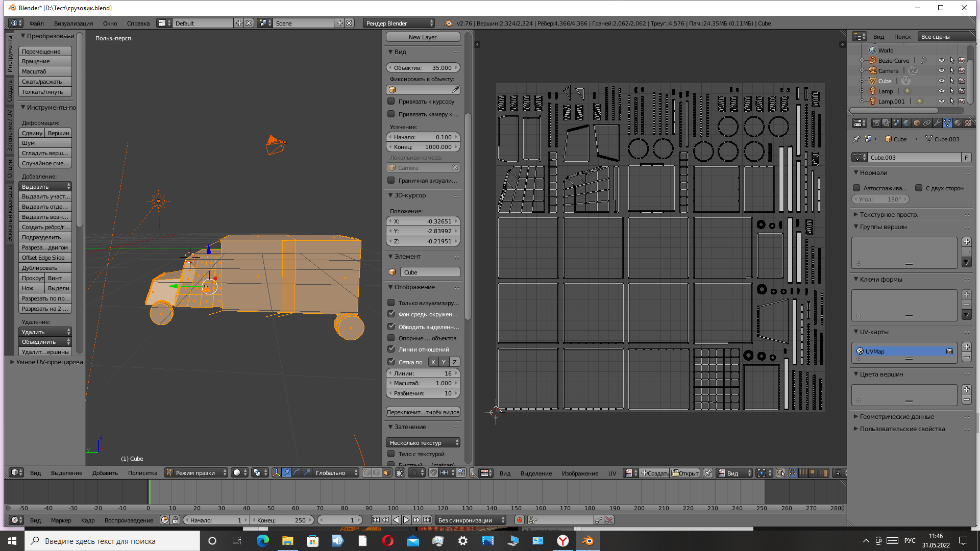Switch to face select mode icon
This screenshot has height=551, width=980.
[x=386, y=473]
